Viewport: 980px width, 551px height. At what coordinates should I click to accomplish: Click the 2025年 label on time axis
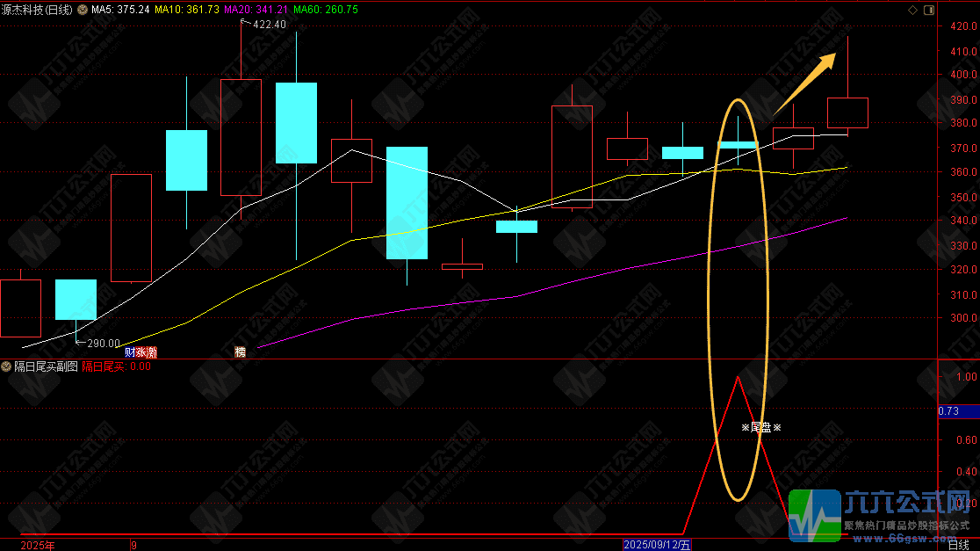click(x=38, y=546)
